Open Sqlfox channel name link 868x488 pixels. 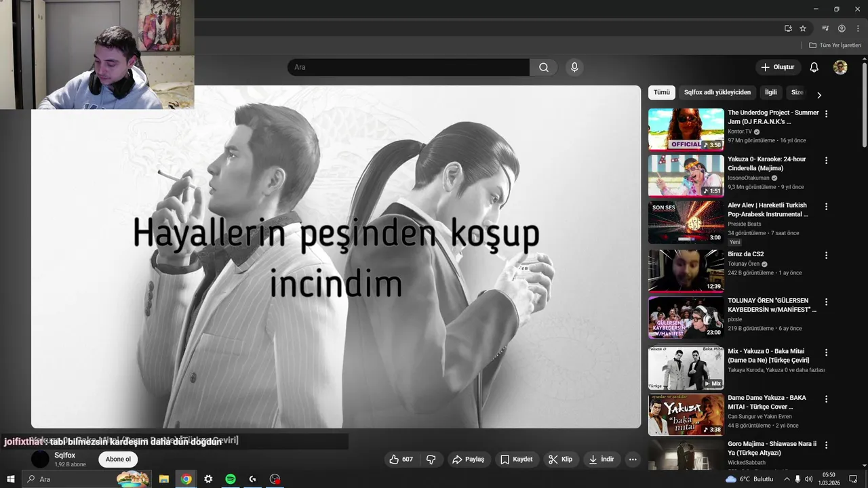click(x=65, y=455)
